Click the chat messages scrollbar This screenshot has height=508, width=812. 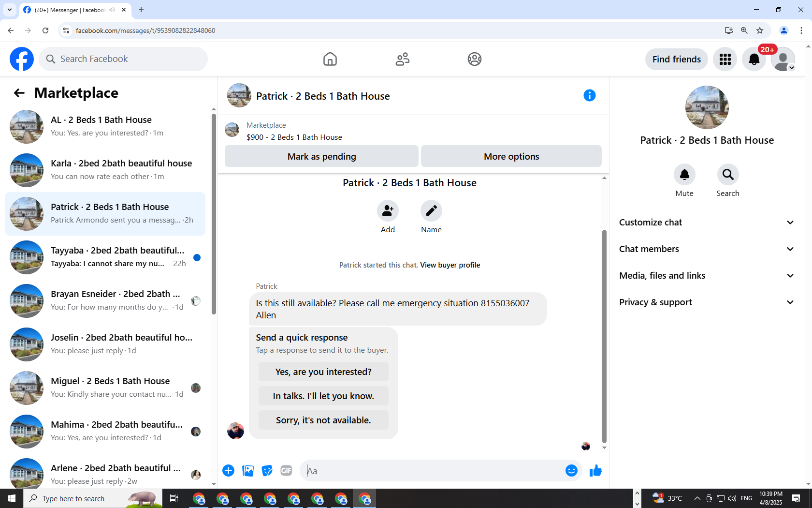604,336
